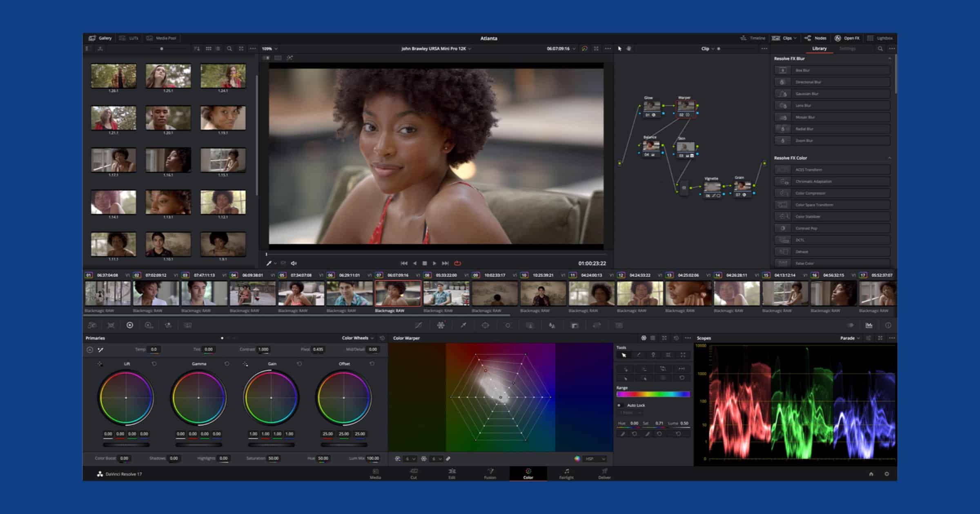Viewport: 980px width, 514px height.
Task: Click the loop playback icon
Action: (457, 263)
